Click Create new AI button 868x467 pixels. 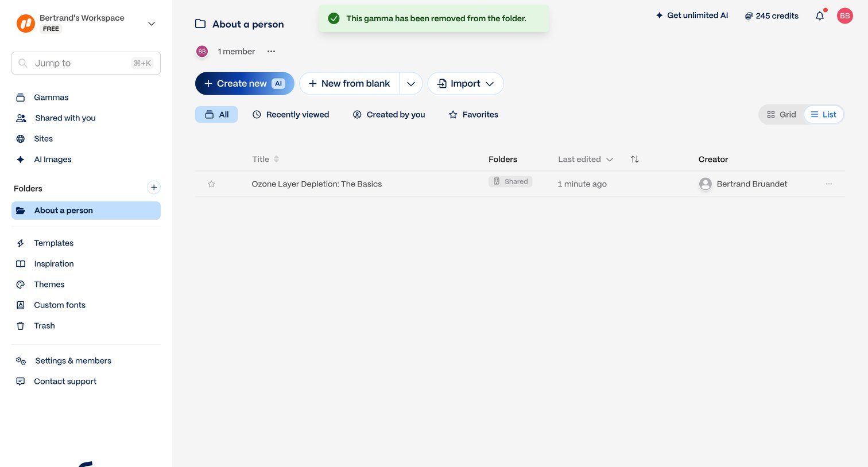245,84
